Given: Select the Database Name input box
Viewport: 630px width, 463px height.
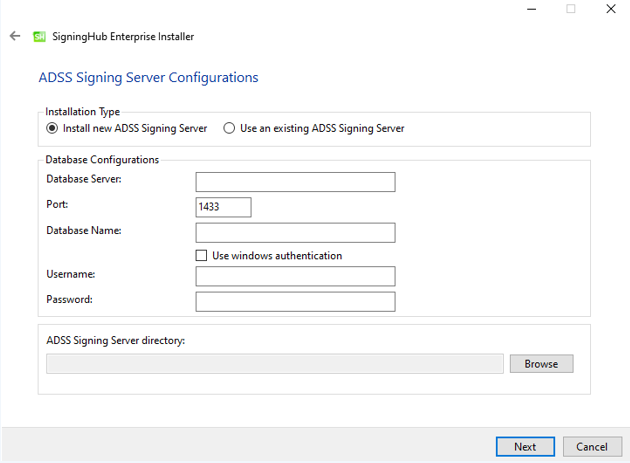Looking at the screenshot, I should point(295,233).
